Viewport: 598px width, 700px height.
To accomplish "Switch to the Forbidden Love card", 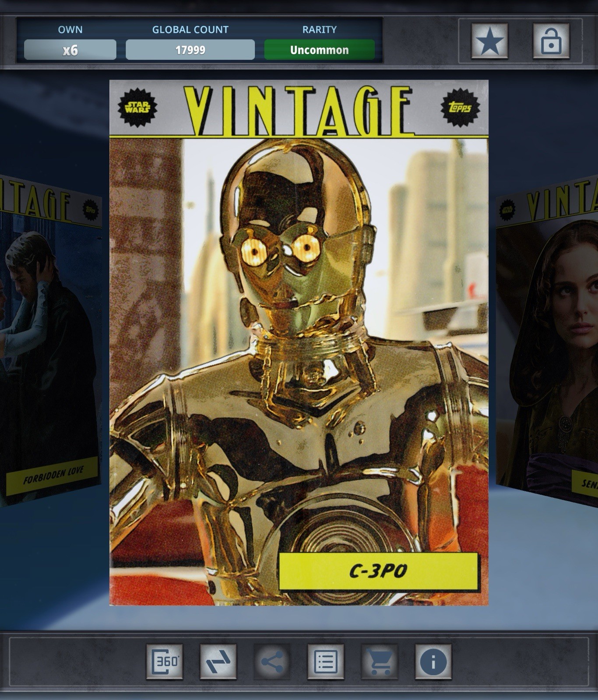I will (50, 341).
